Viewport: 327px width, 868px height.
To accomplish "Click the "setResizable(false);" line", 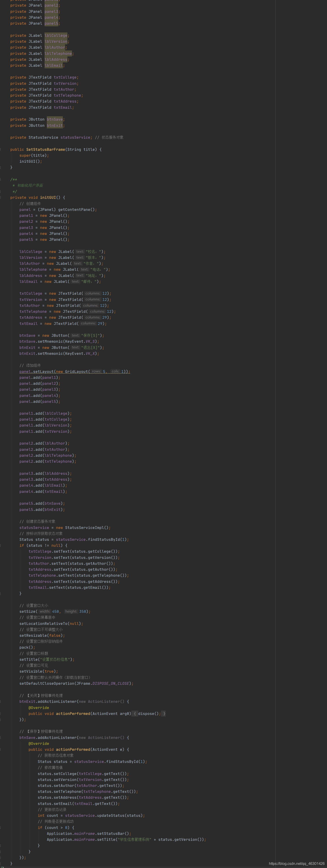I will (x=42, y=635).
